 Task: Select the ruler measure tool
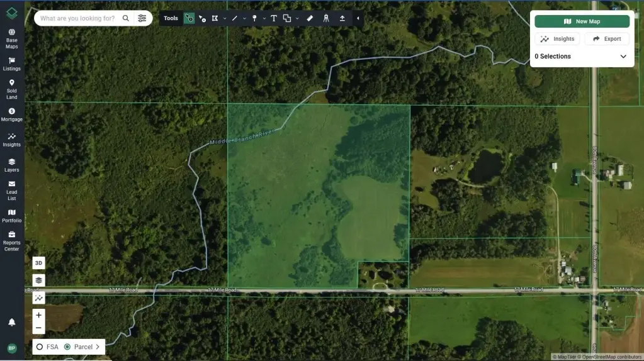tap(310, 18)
